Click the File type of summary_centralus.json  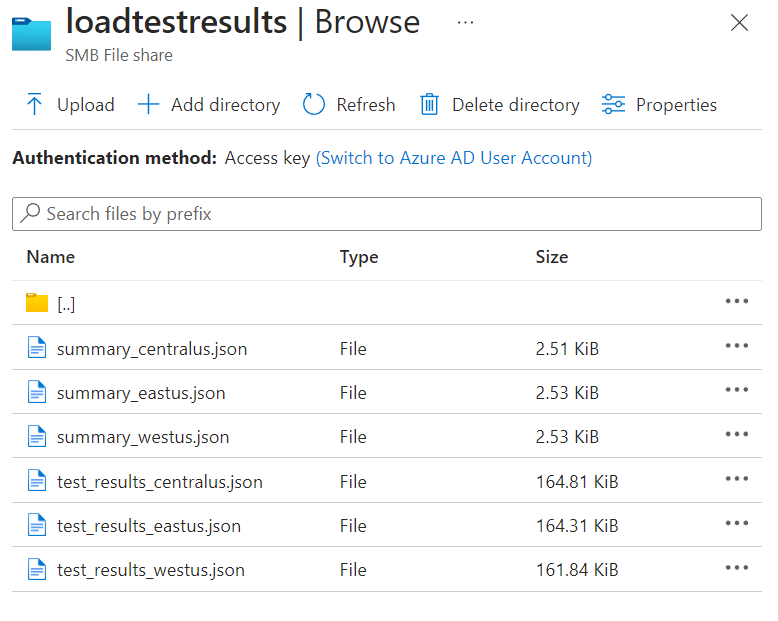353,349
